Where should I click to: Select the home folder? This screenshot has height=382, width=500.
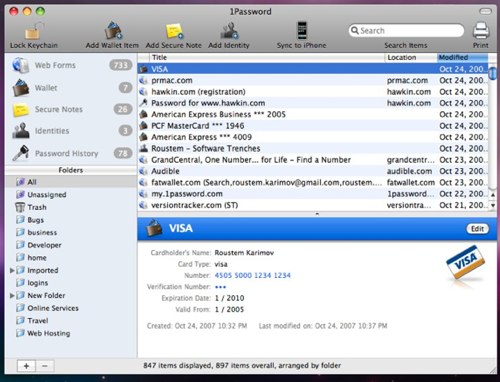tap(71, 258)
